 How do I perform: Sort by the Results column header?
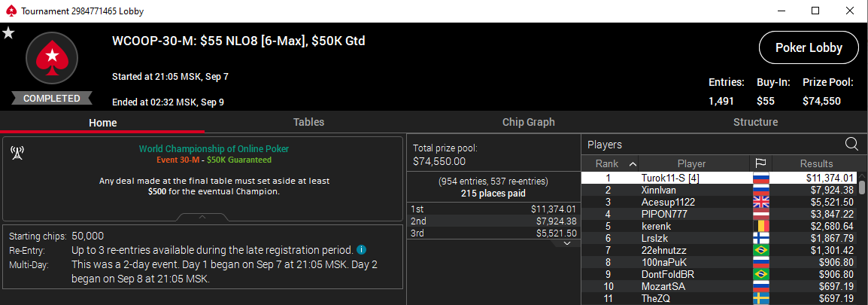[816, 163]
